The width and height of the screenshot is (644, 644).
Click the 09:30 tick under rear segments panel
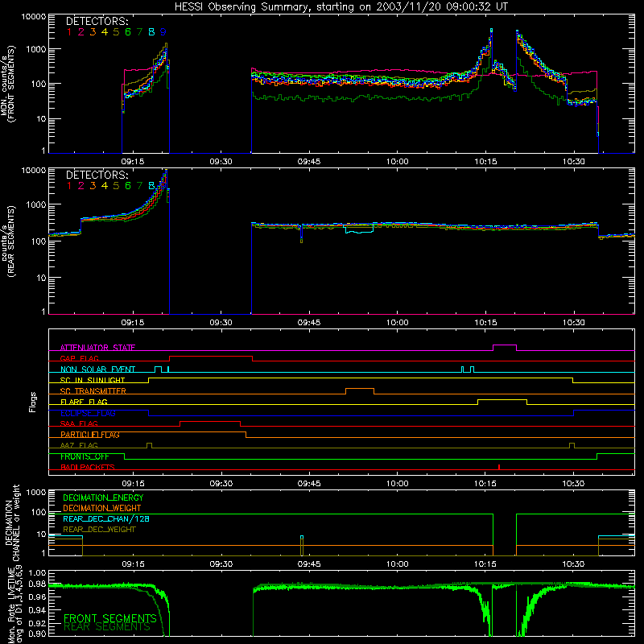(221, 323)
